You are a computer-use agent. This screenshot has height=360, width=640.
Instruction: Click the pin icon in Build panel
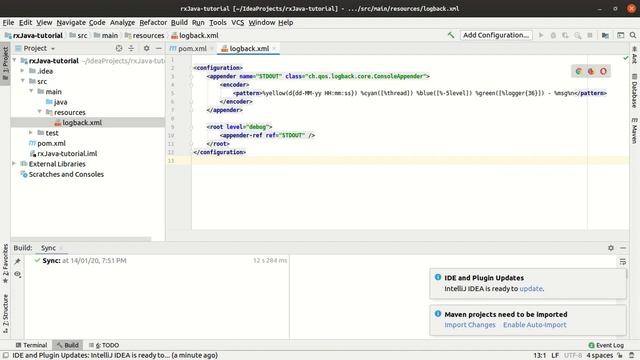coord(18,261)
